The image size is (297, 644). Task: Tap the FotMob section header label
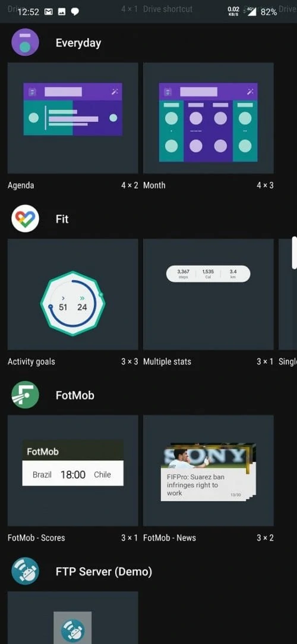(x=75, y=395)
